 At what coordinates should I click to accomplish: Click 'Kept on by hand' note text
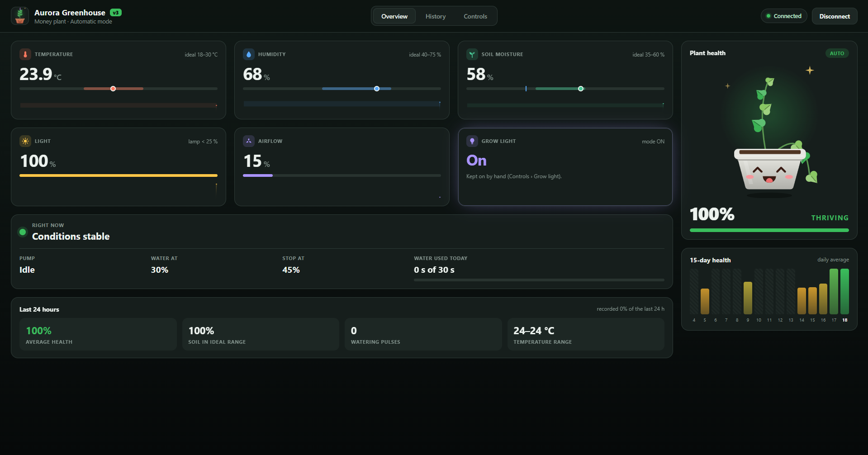click(x=514, y=176)
